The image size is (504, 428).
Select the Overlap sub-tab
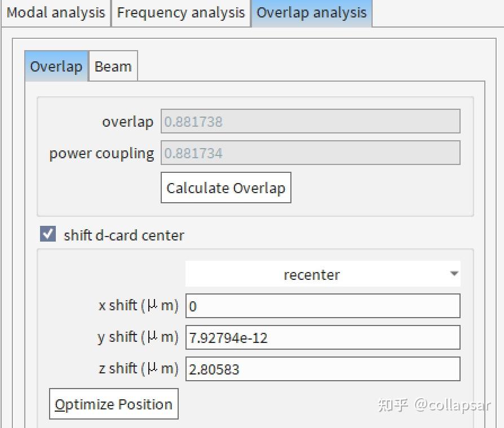(x=56, y=66)
